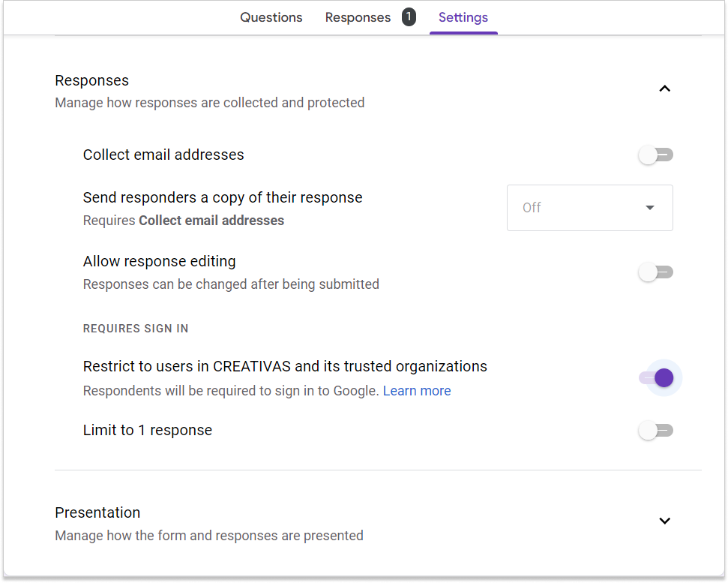Screen dimensions: 728x583
Task: Click Restrict to users in CREATIVAS label
Action: click(x=285, y=366)
